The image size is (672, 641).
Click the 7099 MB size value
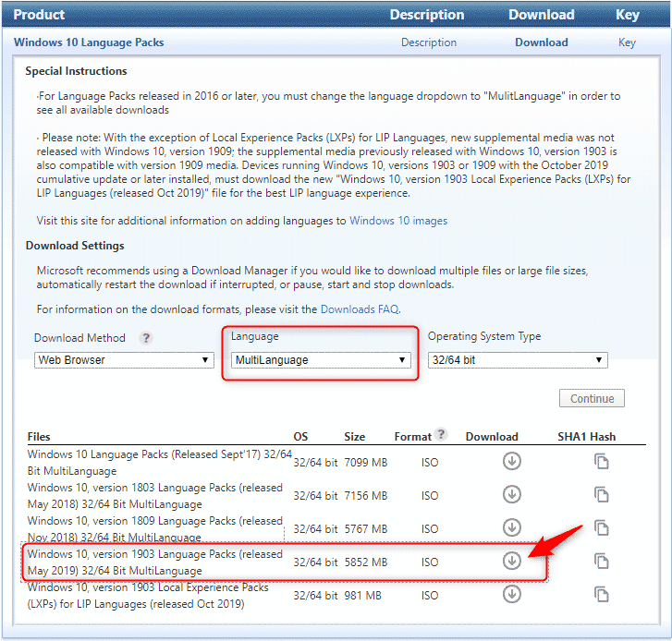click(365, 463)
